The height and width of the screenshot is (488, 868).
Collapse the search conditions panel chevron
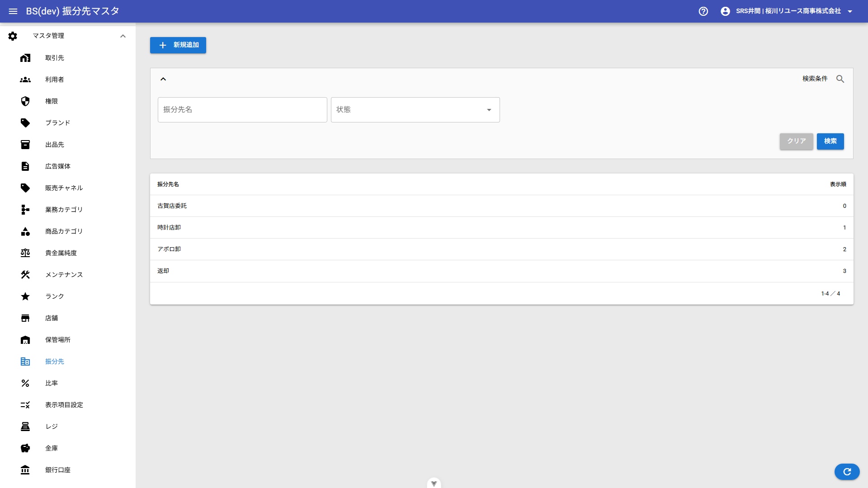coord(163,79)
